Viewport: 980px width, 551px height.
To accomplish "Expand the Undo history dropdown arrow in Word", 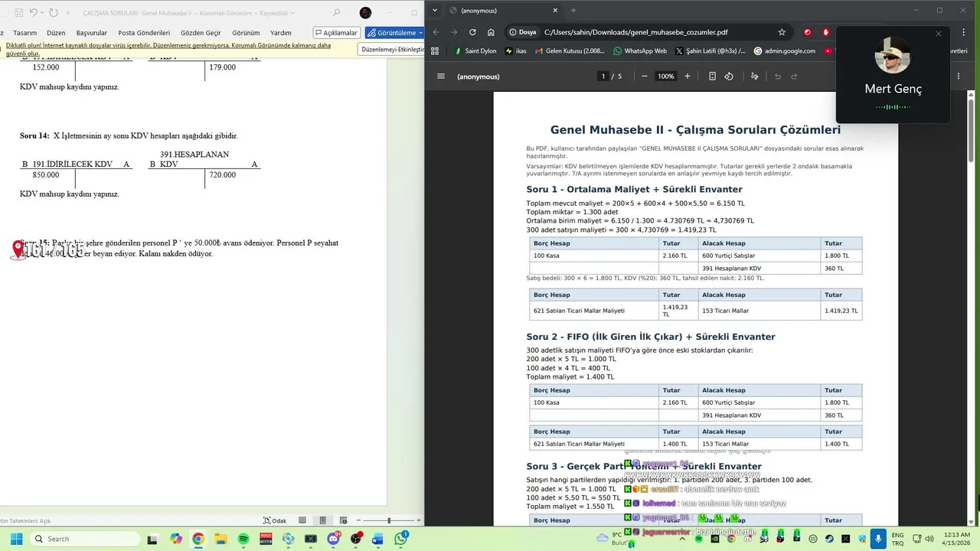I will click(x=42, y=13).
